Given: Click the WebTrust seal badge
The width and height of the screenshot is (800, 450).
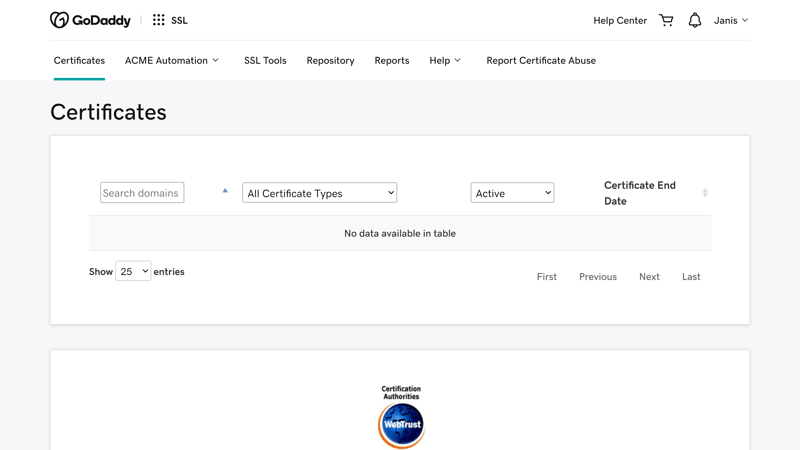Looking at the screenshot, I should pyautogui.click(x=401, y=418).
